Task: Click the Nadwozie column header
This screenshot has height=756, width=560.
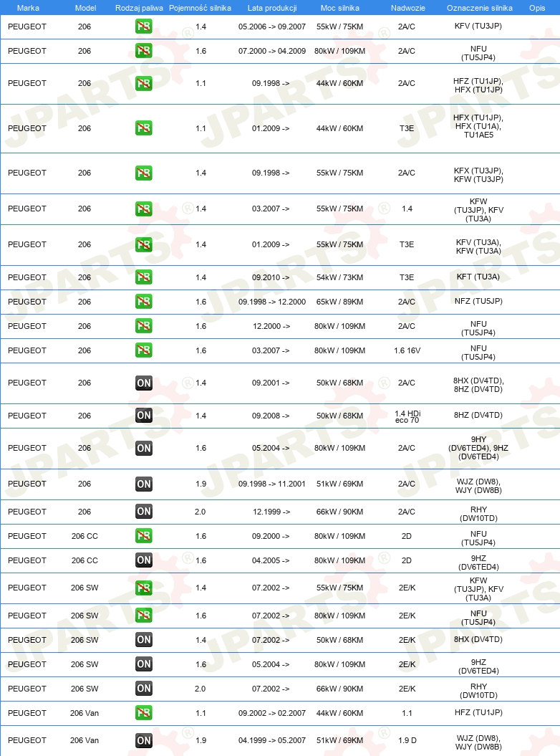Action: coord(407,8)
